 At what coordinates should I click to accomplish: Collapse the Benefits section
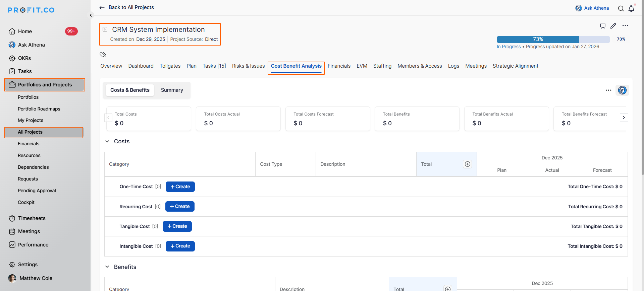tap(107, 267)
